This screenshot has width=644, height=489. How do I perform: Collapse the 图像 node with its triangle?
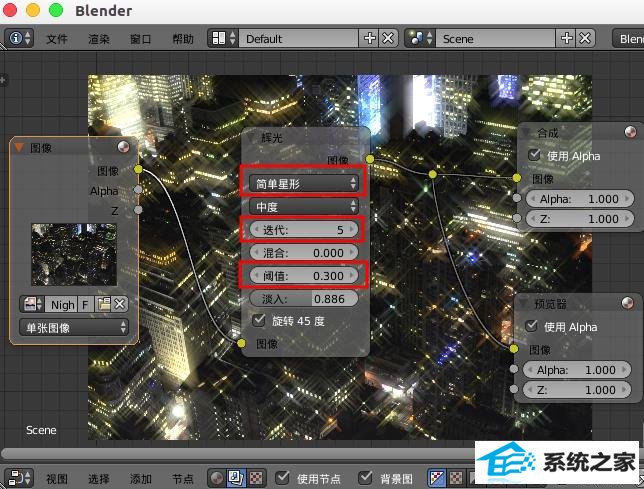pyautogui.click(x=19, y=147)
